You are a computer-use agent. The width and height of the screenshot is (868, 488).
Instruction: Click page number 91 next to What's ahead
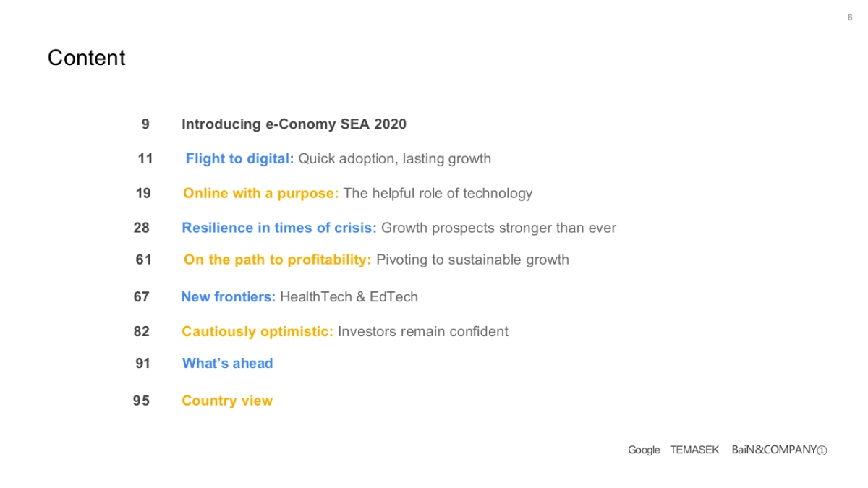pyautogui.click(x=143, y=364)
